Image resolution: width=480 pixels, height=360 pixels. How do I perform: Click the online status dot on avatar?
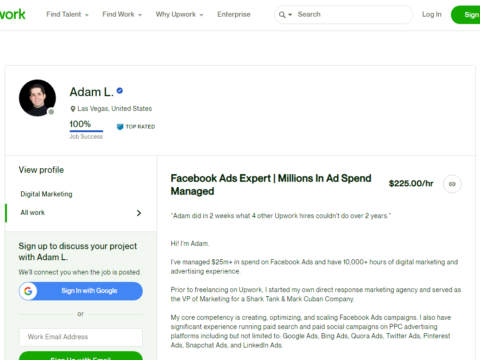click(51, 112)
